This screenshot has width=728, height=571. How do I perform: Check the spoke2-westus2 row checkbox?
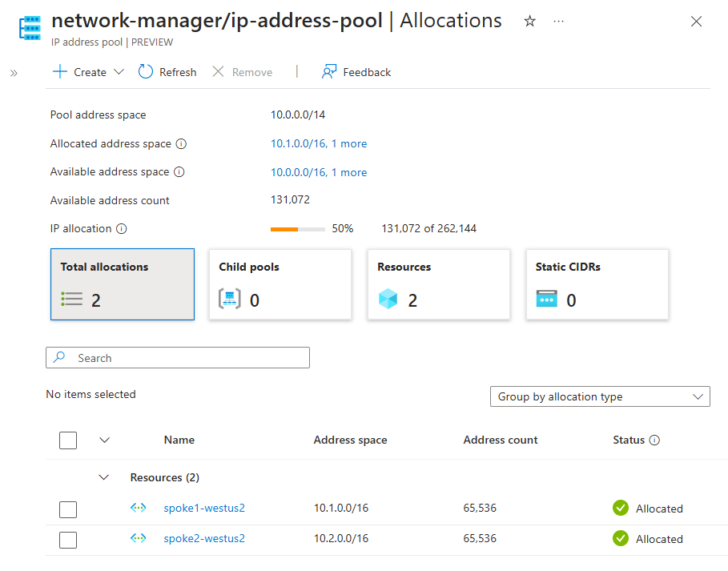(68, 540)
